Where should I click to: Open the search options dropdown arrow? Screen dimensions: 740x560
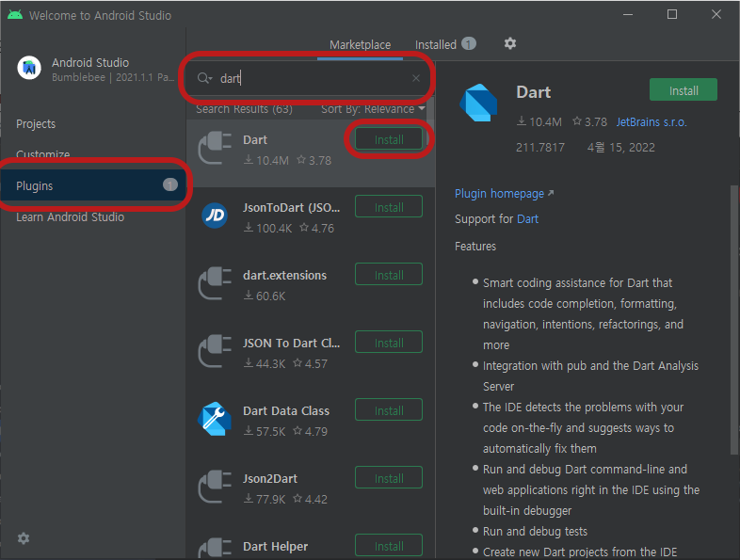coord(211,78)
